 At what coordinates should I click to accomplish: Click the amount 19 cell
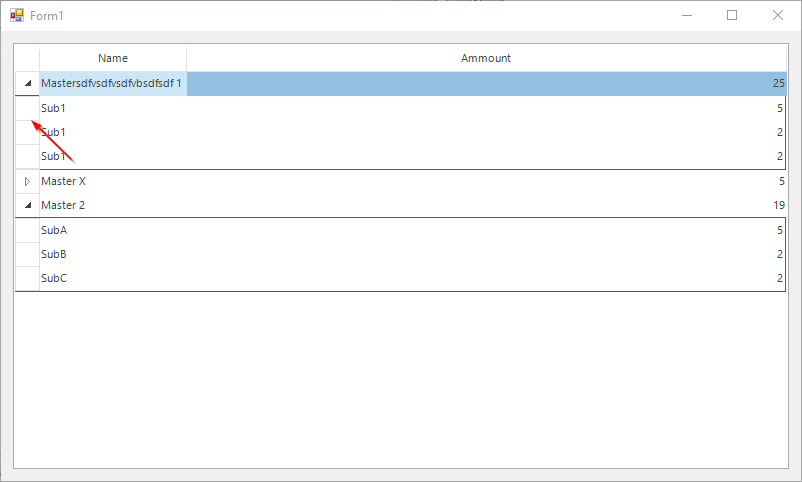click(x=486, y=206)
